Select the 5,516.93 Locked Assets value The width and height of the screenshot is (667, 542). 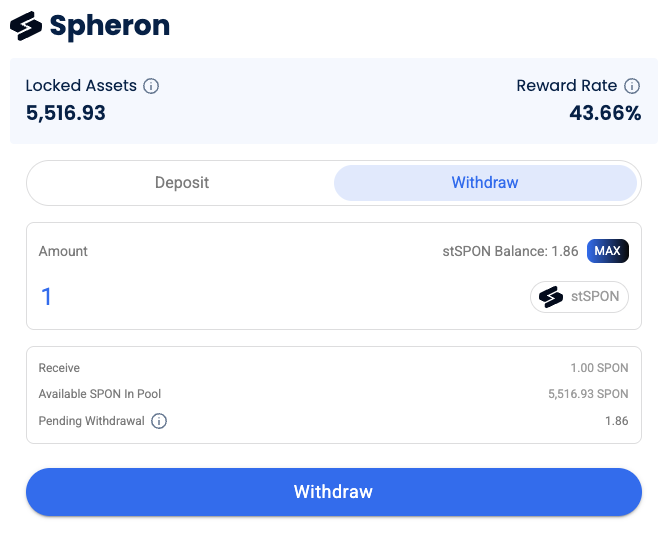(66, 113)
